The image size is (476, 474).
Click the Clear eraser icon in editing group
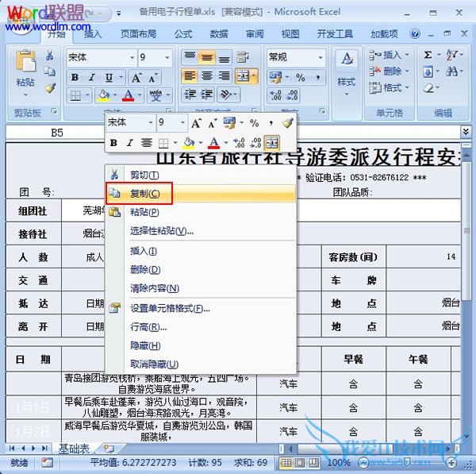428,88
